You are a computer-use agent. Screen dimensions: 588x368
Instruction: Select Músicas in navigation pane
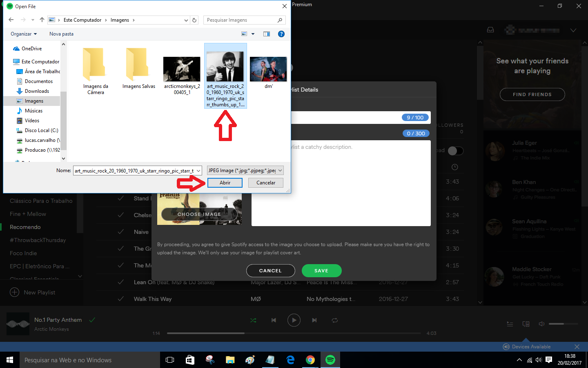[33, 111]
